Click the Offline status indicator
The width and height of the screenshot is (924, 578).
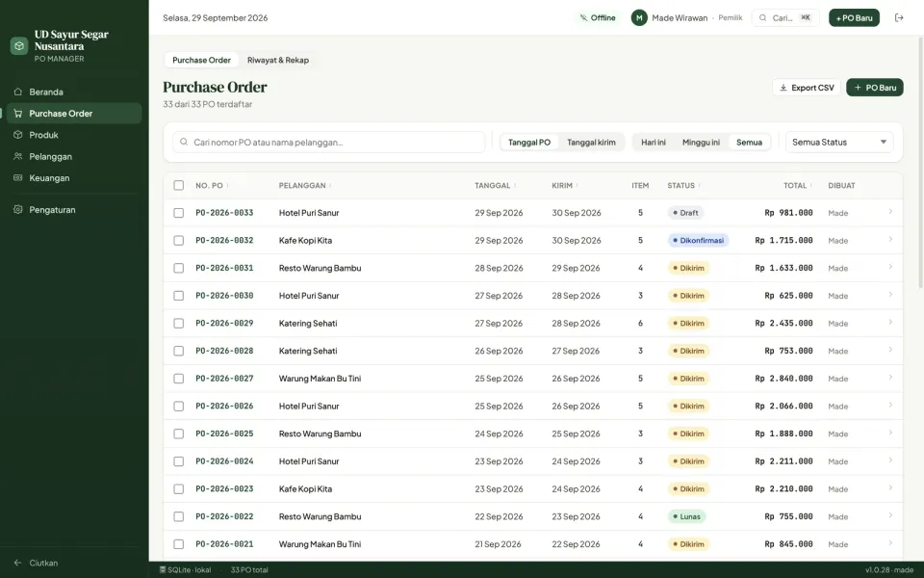pos(598,17)
